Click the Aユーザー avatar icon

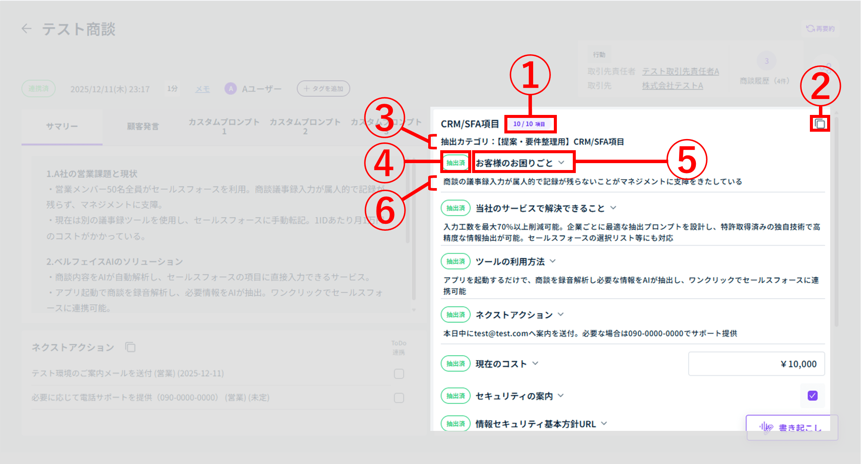(x=231, y=89)
